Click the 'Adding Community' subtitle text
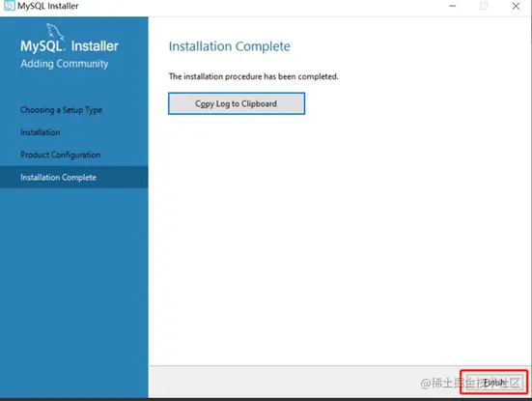532x401 pixels. 64,64
